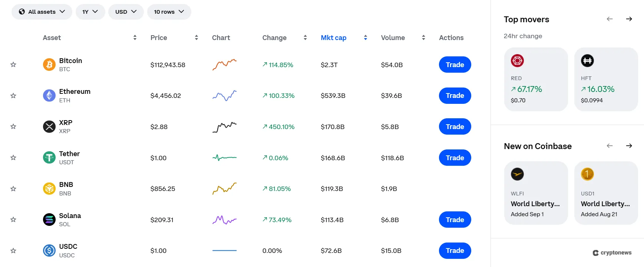Click Trade button for USDC
This screenshot has width=644, height=267.
click(x=455, y=251)
